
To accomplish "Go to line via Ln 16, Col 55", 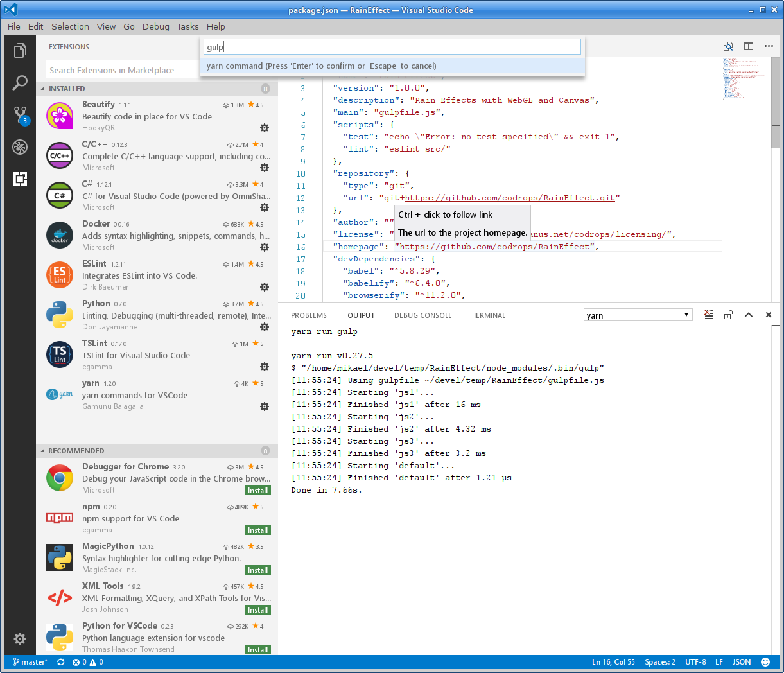I will pyautogui.click(x=613, y=662).
